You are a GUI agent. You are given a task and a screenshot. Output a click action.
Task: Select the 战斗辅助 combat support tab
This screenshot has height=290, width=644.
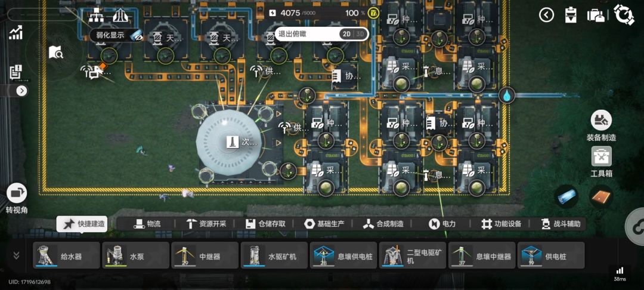click(x=560, y=224)
